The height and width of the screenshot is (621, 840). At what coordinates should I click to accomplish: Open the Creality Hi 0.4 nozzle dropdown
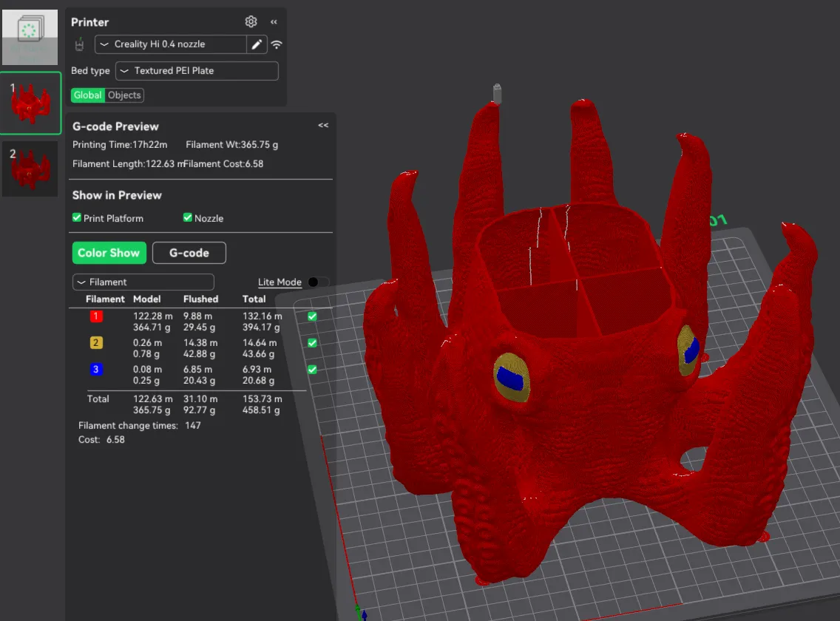(x=170, y=44)
